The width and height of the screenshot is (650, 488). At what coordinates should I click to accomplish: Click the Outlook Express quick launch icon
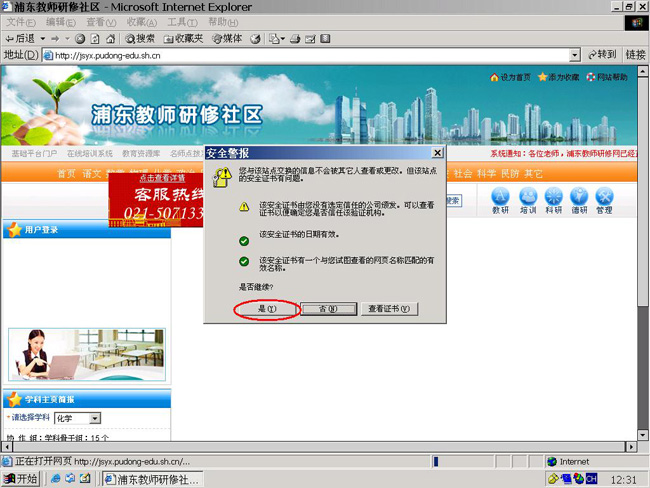pyautogui.click(x=70, y=479)
